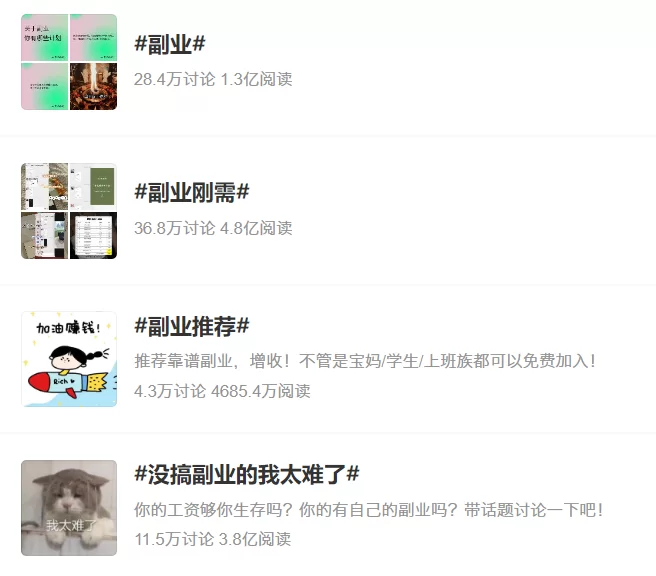Click the 4.3万讨论 4685.4万阅读 stats line

222,392
